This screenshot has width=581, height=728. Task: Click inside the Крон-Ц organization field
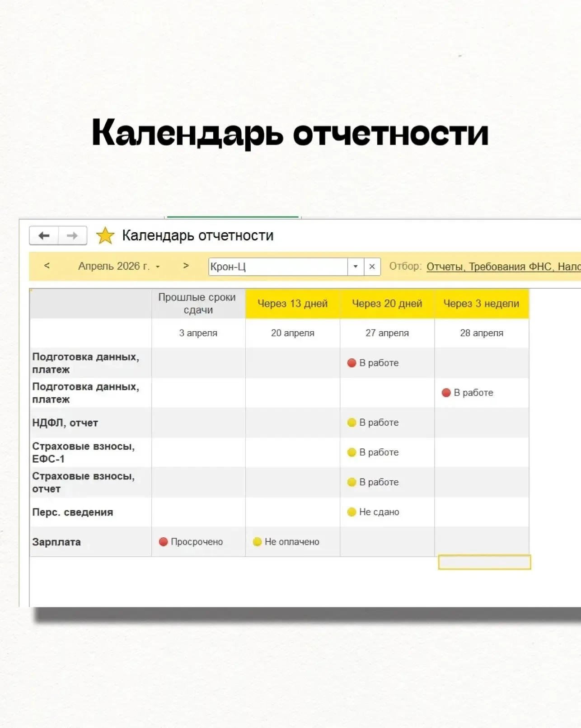(x=277, y=267)
